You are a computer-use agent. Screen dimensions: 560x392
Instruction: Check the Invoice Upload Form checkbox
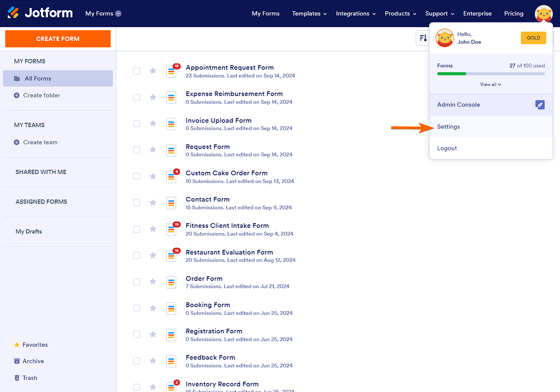point(137,124)
